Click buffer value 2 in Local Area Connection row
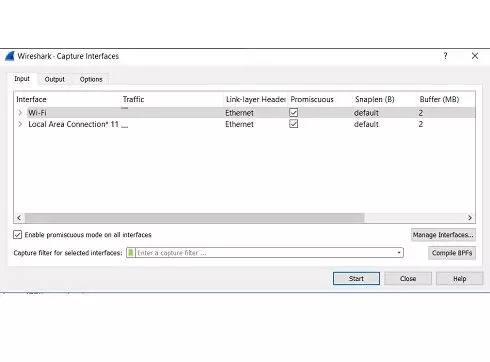The image size is (490, 362). 421,124
